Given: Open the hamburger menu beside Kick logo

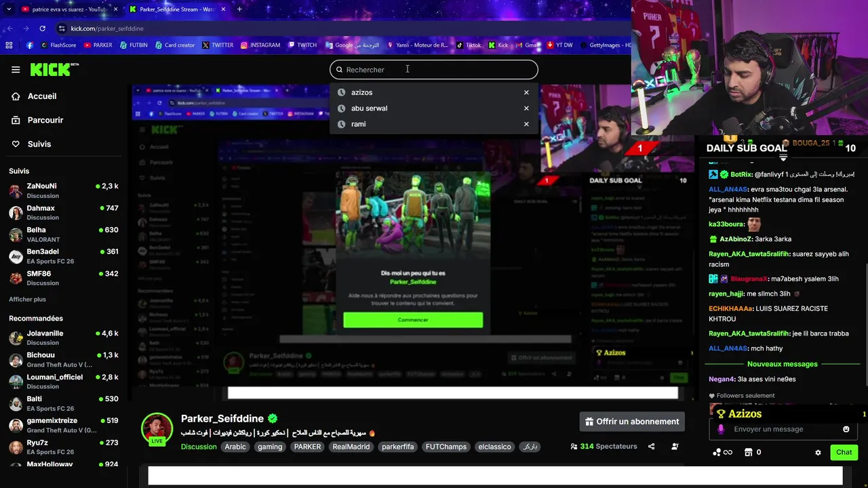Looking at the screenshot, I should pyautogui.click(x=16, y=69).
